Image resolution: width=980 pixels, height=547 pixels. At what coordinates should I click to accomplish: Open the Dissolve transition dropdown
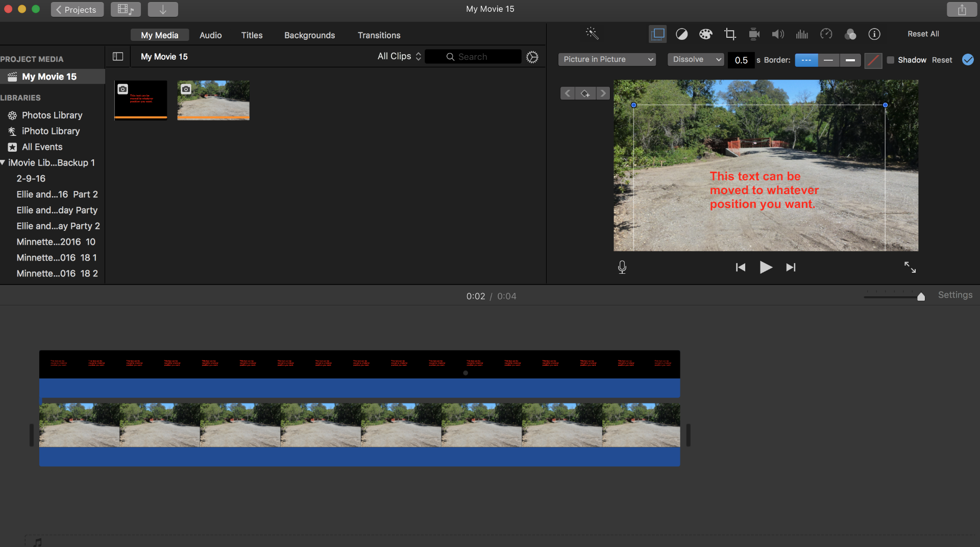pos(696,60)
